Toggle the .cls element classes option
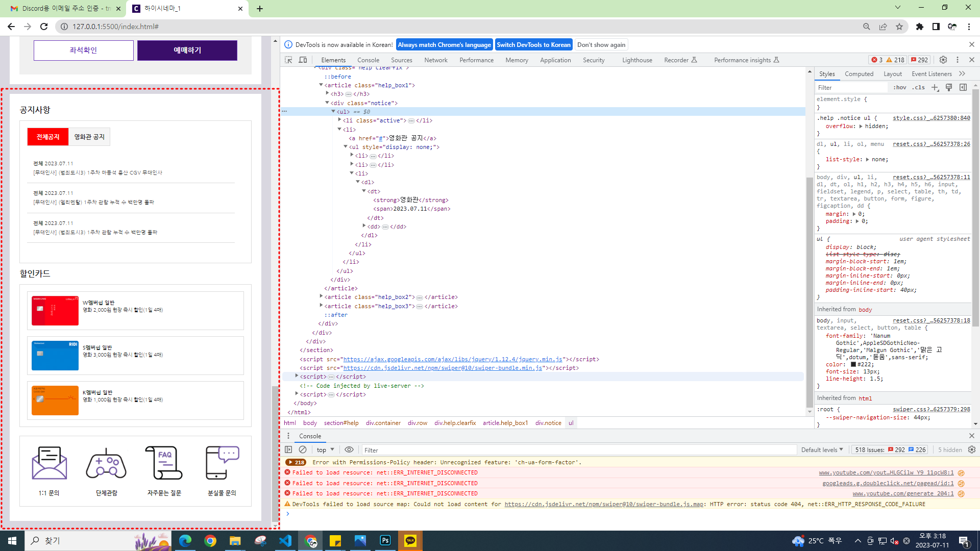The image size is (980, 551). [919, 87]
